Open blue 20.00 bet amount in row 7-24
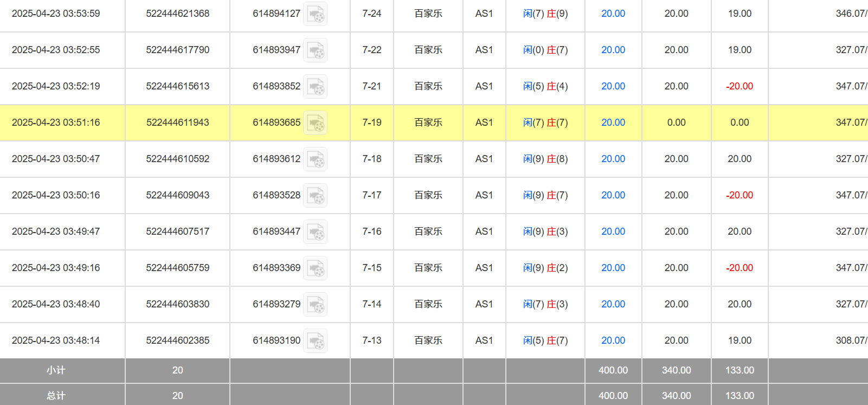Screen dimensions: 868x405 613,14
